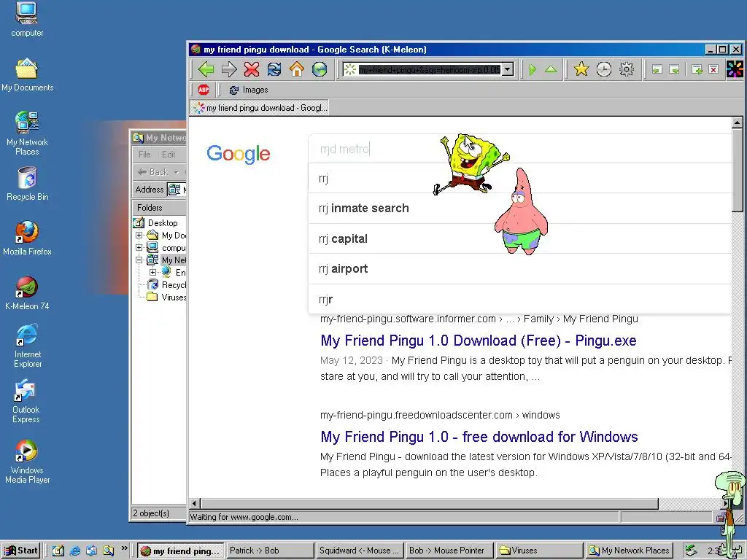
Task: Choose the 'rrj' suggestion
Action: click(x=519, y=178)
